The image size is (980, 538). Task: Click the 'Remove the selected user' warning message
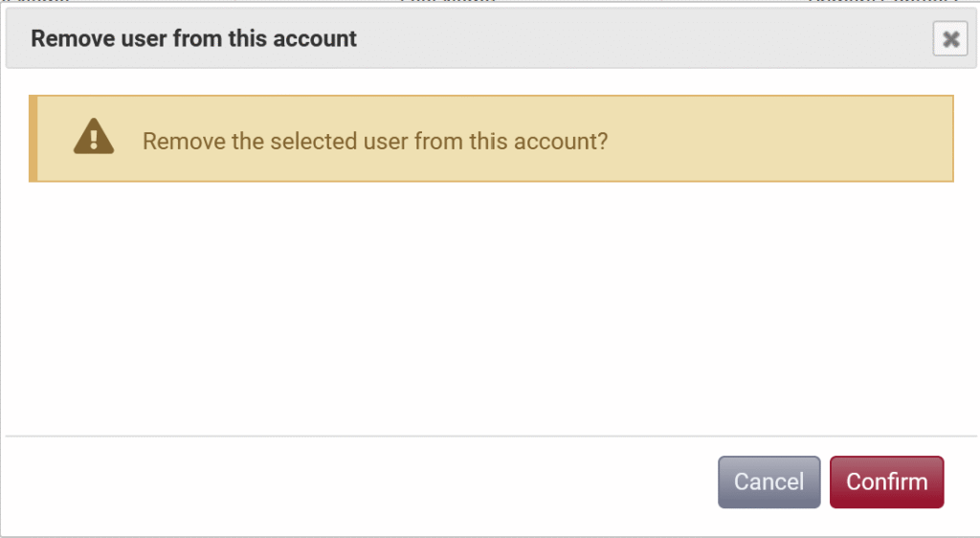(375, 141)
